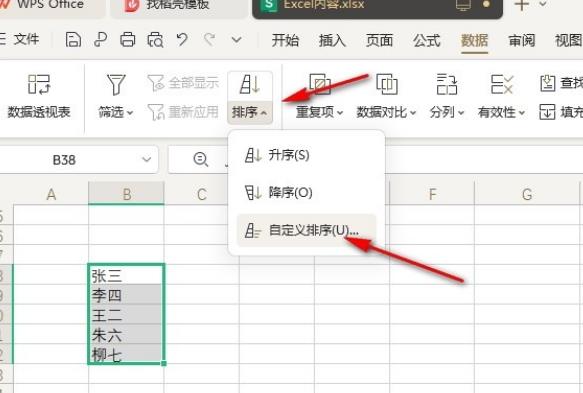The height and width of the screenshot is (393, 583).
Task: Click the 重复项 icon
Action: [320, 84]
